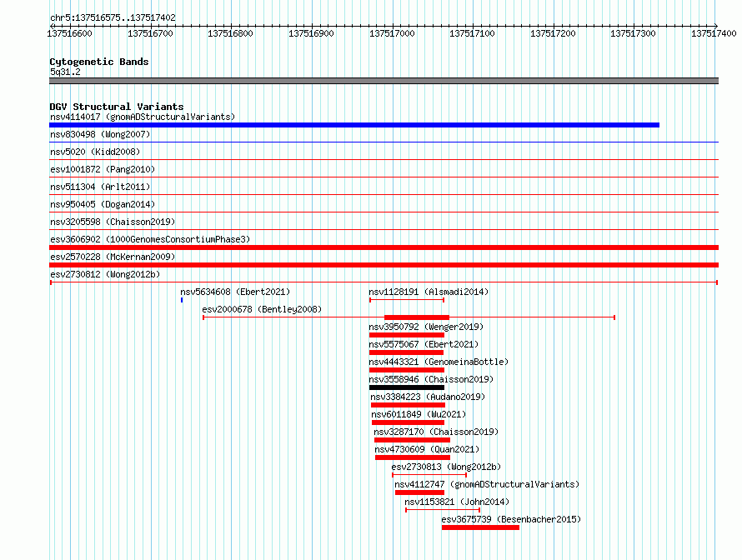
Task: Click the nsv5575067 (Ebert2021) label
Action: click(424, 344)
